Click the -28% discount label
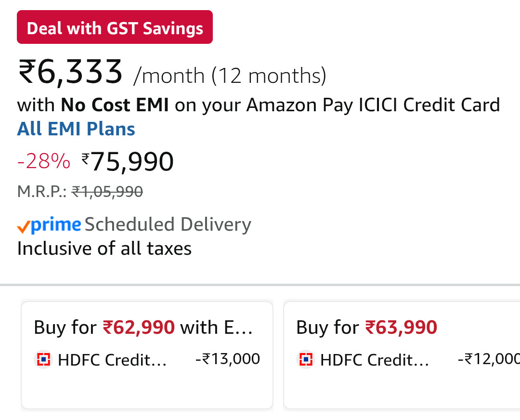Image resolution: width=520 pixels, height=420 pixels. (x=44, y=162)
